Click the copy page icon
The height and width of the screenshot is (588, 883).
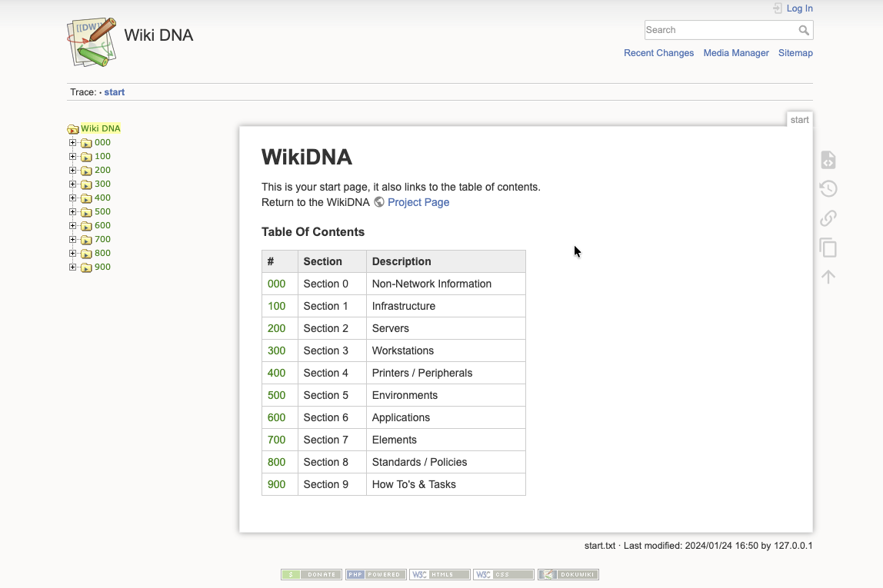828,247
